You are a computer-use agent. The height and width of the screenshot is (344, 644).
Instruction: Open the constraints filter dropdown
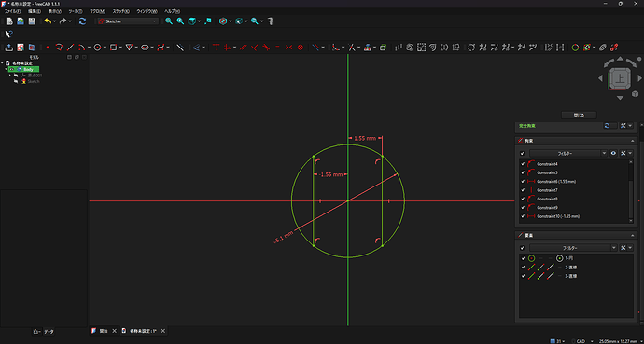604,153
